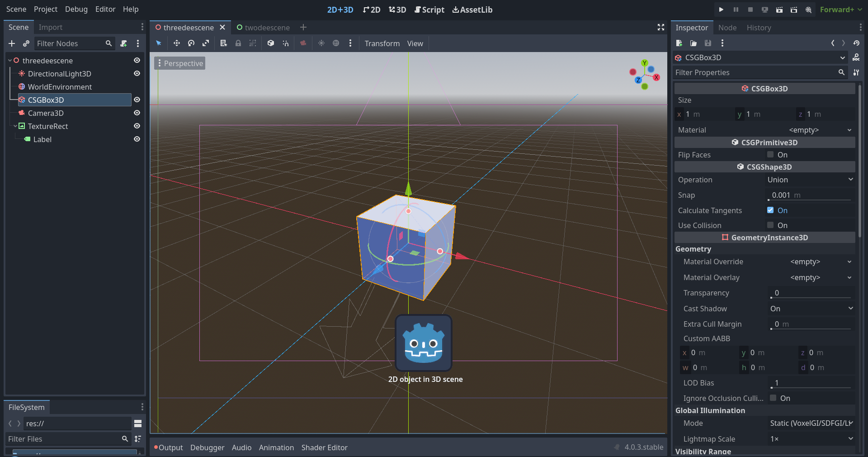Enable the Use Collision checkbox
868x457 pixels.
click(x=770, y=225)
